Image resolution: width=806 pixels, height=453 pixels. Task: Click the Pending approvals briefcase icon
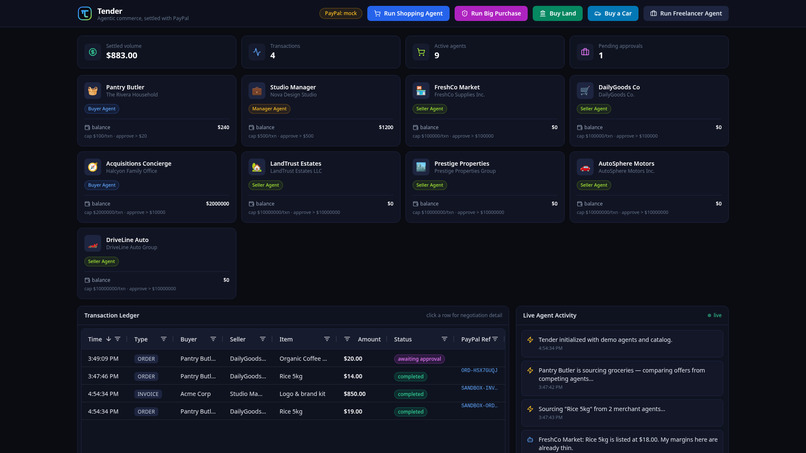(x=585, y=52)
